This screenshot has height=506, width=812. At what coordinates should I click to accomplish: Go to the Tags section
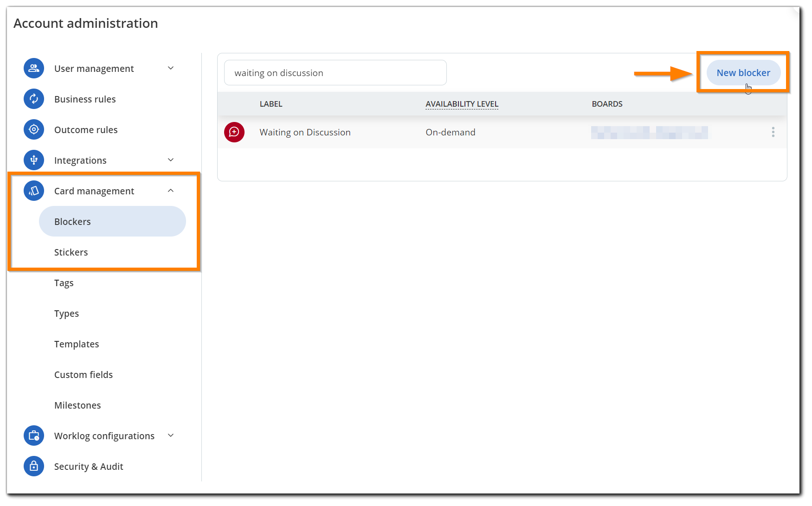pyautogui.click(x=64, y=283)
